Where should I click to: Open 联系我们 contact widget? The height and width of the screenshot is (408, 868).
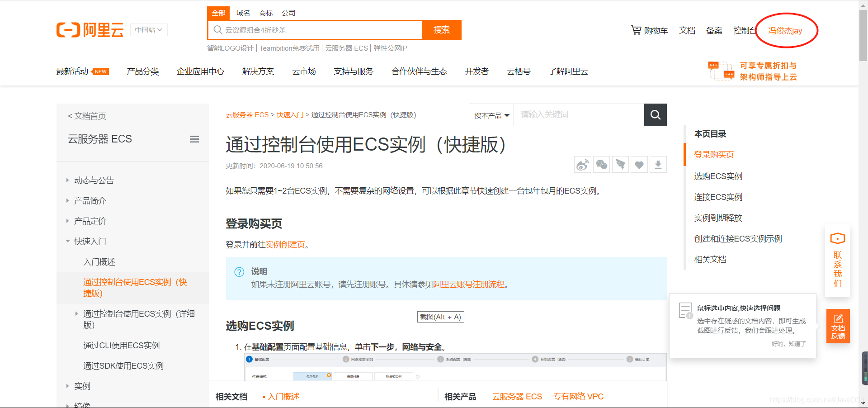pos(838,261)
